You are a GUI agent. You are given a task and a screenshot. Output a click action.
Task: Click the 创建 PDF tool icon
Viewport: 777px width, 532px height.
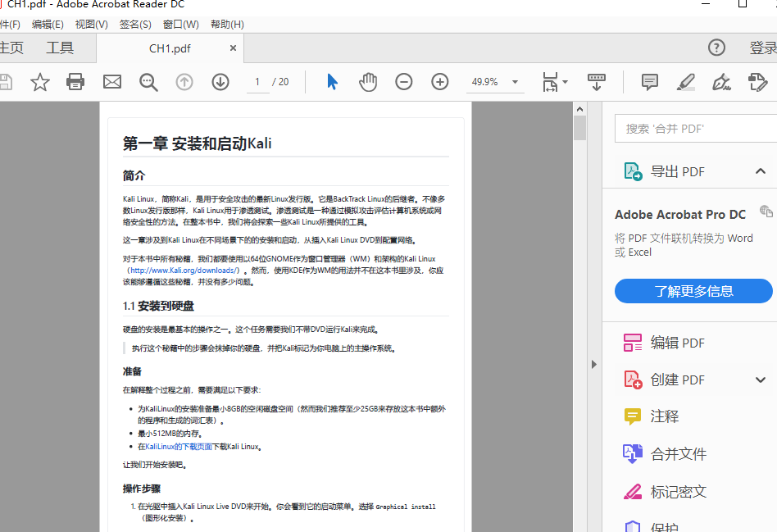633,380
